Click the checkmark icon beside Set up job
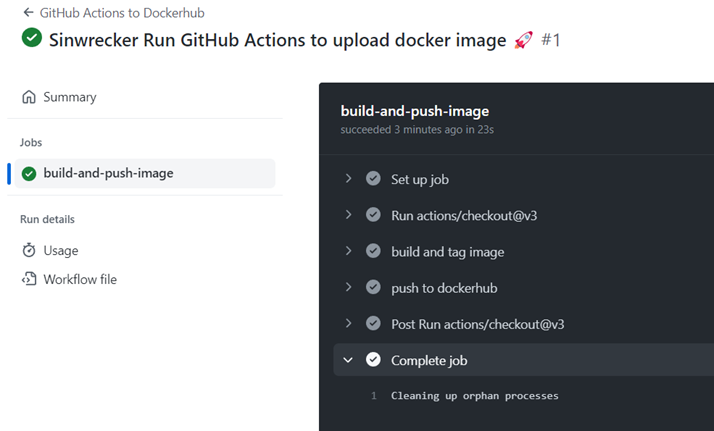 tap(373, 178)
